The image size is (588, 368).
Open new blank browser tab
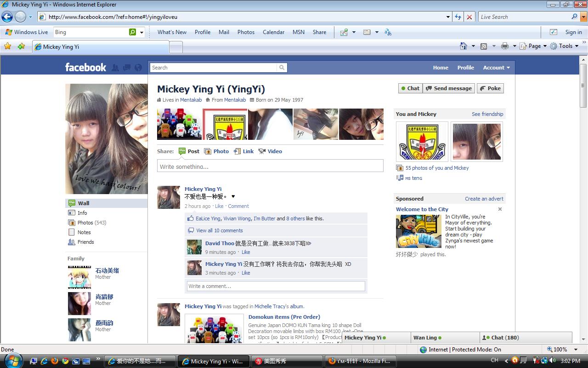[176, 47]
